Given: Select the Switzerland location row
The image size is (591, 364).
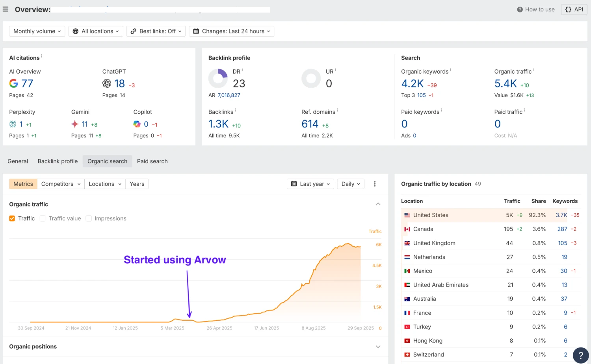Looking at the screenshot, I should [x=491, y=355].
